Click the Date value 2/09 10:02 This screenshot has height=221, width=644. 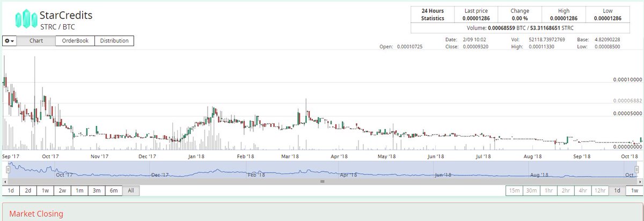(x=475, y=40)
